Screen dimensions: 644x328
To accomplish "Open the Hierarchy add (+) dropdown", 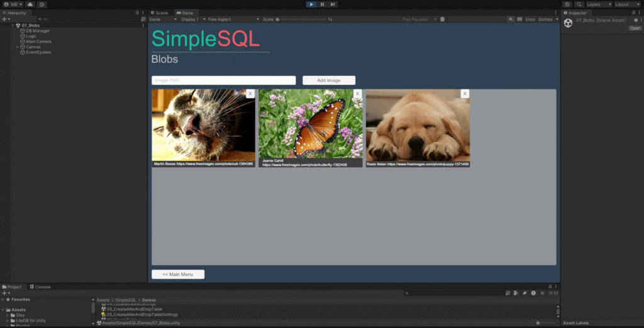I will 6,19.
